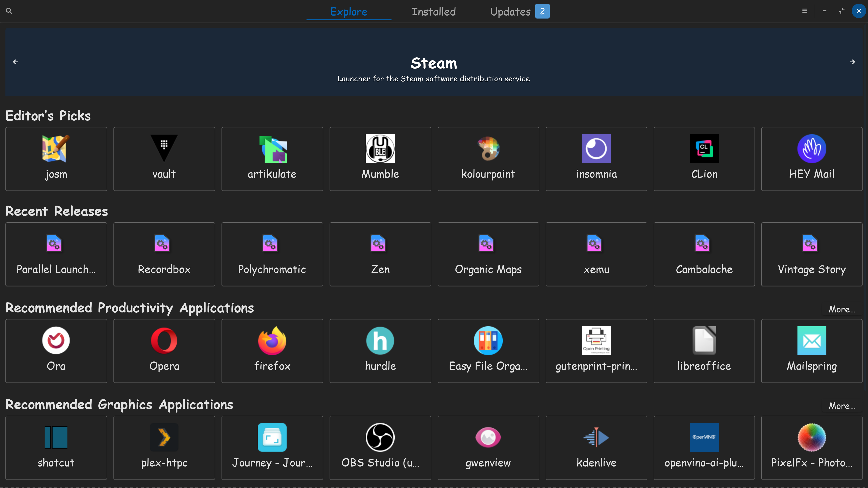
Task: Select the Mumble app icon
Action: click(x=380, y=149)
